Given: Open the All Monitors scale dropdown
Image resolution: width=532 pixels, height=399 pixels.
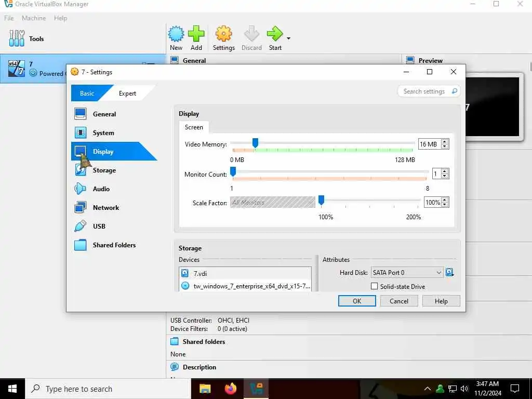Looking at the screenshot, I should coord(272,202).
